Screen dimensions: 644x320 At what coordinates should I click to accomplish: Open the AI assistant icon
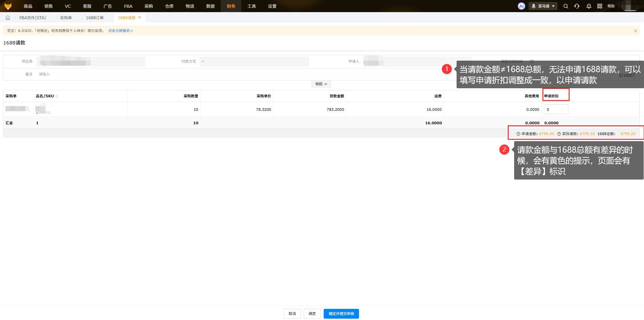pyautogui.click(x=521, y=6)
